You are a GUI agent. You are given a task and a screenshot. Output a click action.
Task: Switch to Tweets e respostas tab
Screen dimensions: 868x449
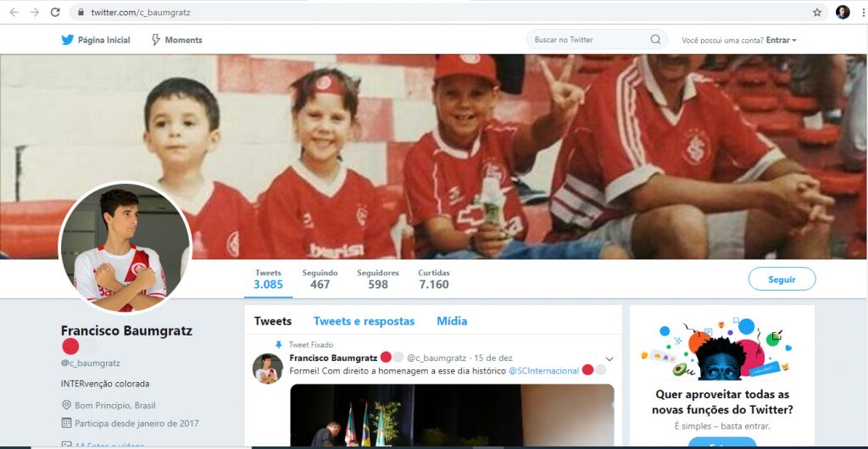[364, 321]
